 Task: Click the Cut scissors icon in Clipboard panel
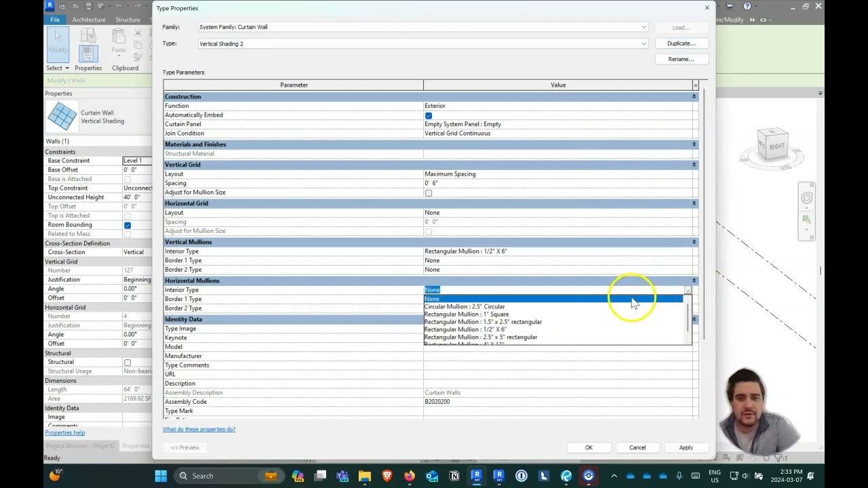point(138,33)
